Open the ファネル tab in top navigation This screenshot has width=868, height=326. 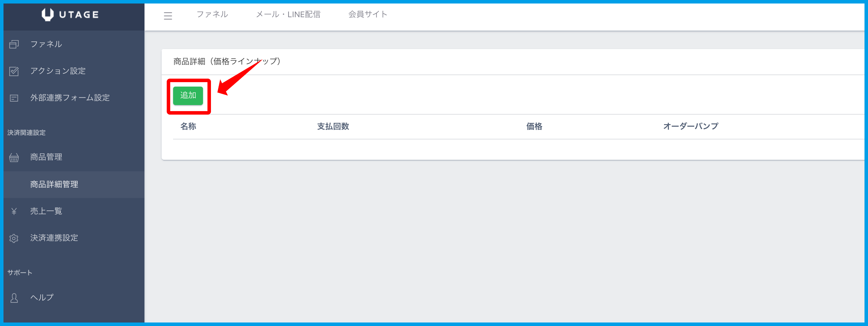click(x=212, y=14)
